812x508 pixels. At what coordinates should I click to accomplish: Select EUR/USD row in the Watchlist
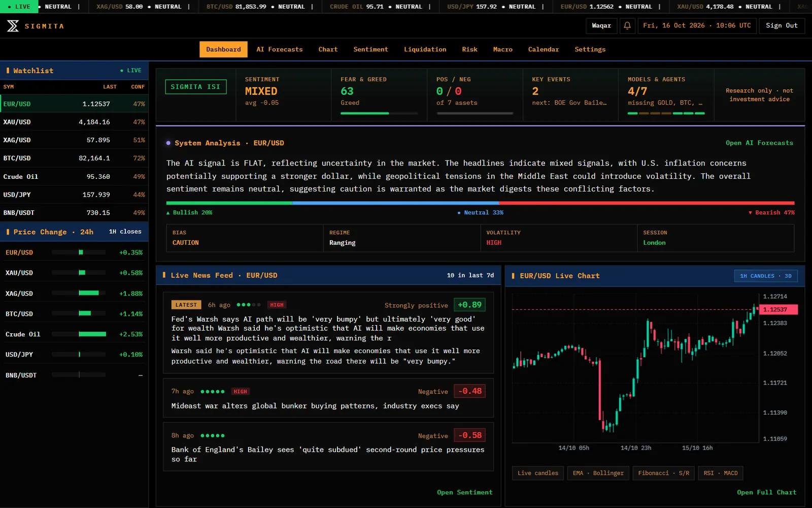click(x=74, y=104)
